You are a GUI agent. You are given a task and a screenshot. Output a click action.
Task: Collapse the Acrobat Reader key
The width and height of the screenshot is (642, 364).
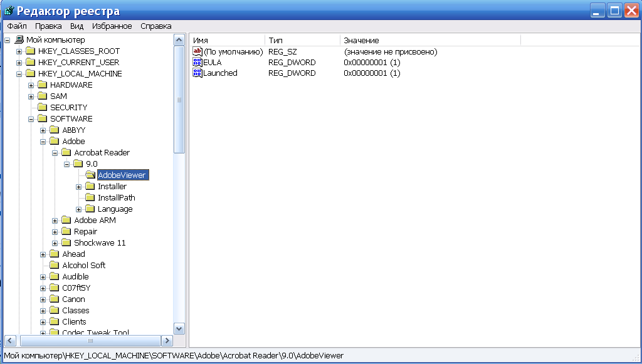[55, 153]
